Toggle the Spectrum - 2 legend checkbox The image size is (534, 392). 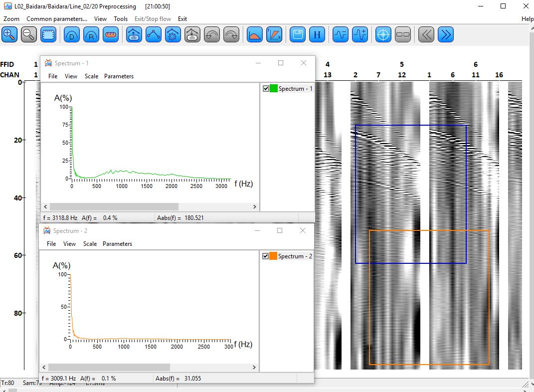coord(265,256)
